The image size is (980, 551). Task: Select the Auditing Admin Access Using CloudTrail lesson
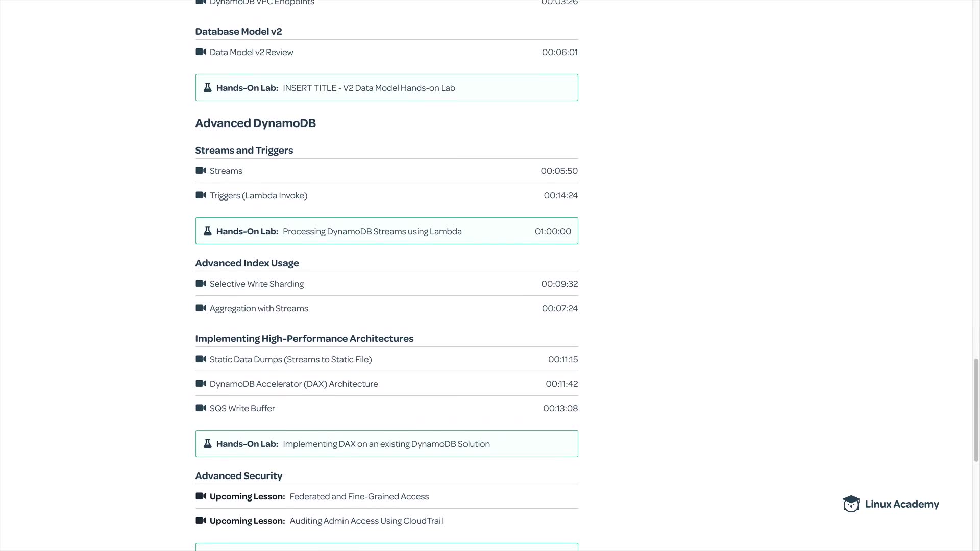(366, 521)
